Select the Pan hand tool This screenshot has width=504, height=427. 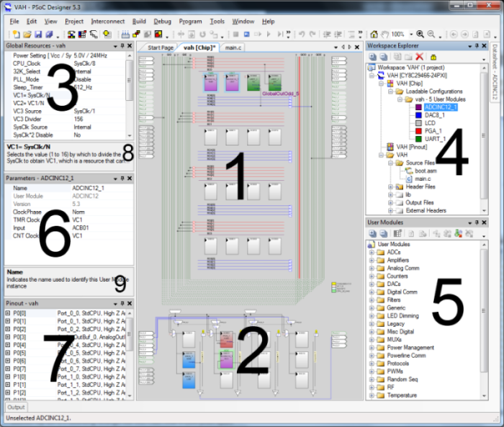[384, 34]
